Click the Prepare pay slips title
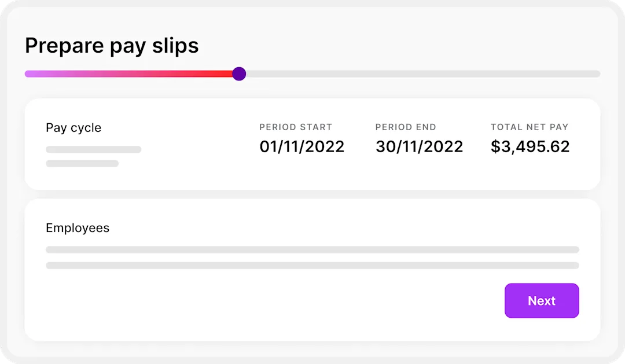The image size is (625, 364). pyautogui.click(x=112, y=45)
